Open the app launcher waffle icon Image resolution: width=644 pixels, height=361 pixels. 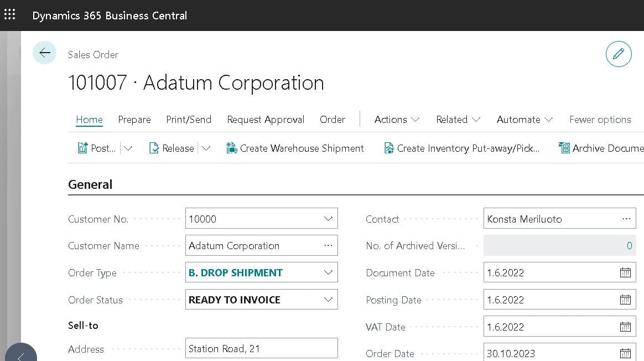(x=10, y=15)
